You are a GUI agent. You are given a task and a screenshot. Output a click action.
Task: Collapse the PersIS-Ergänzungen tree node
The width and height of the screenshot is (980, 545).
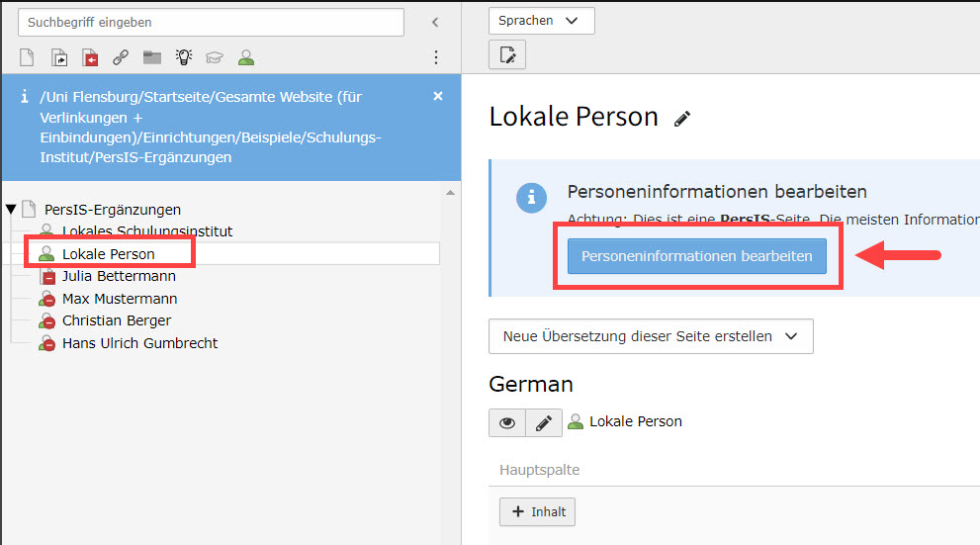[11, 210]
